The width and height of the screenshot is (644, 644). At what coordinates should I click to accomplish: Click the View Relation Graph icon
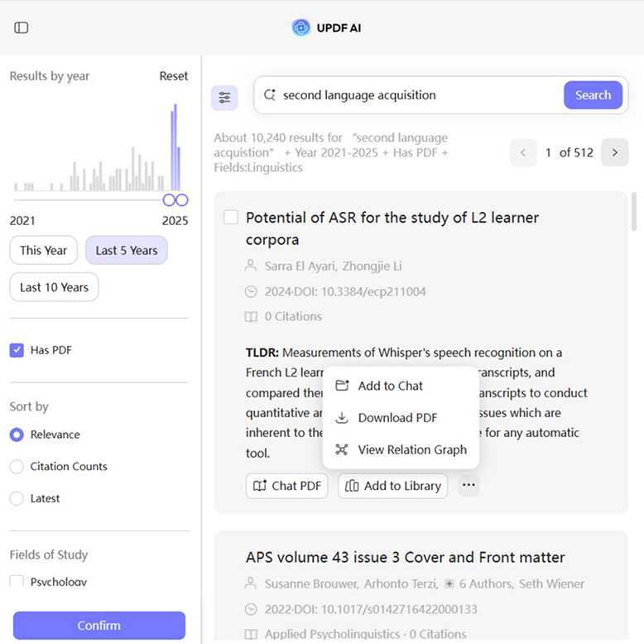(x=342, y=450)
